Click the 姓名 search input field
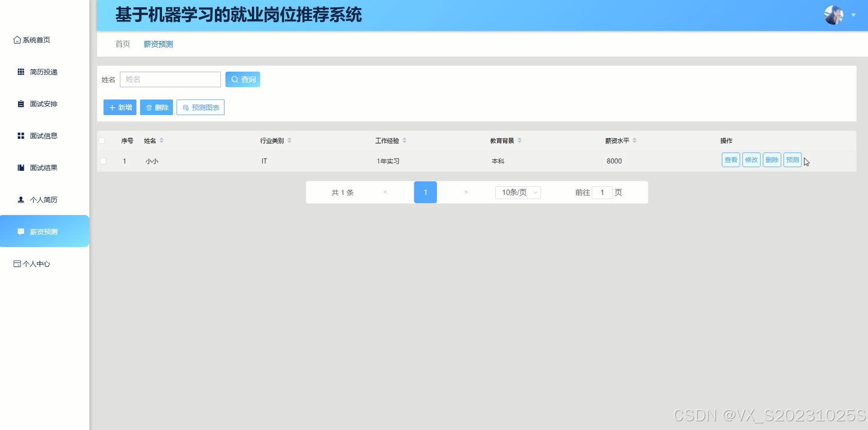This screenshot has height=430, width=868. 170,80
